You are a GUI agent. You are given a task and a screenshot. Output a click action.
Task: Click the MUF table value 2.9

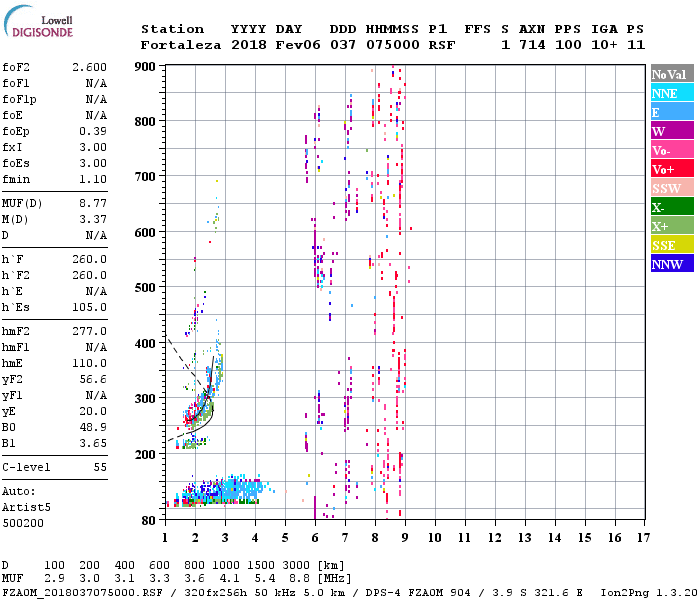pyautogui.click(x=54, y=579)
